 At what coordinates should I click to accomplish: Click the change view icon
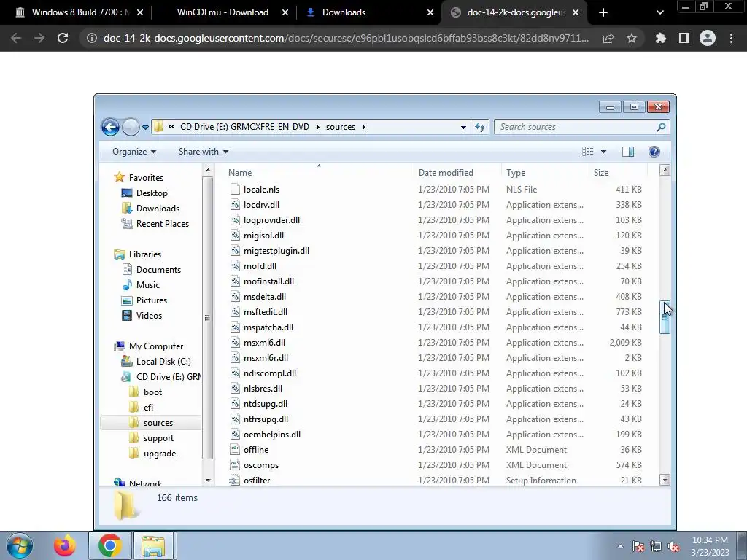[x=587, y=152]
